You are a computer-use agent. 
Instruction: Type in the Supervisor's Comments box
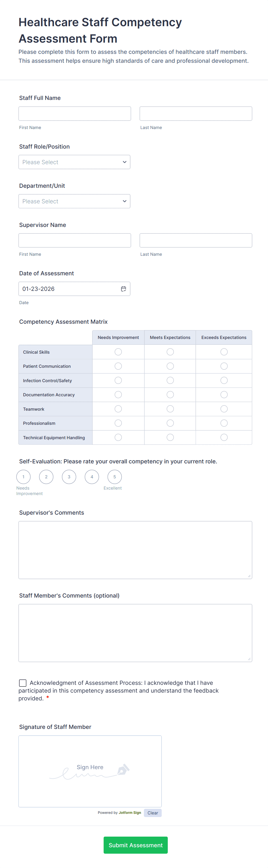135,550
